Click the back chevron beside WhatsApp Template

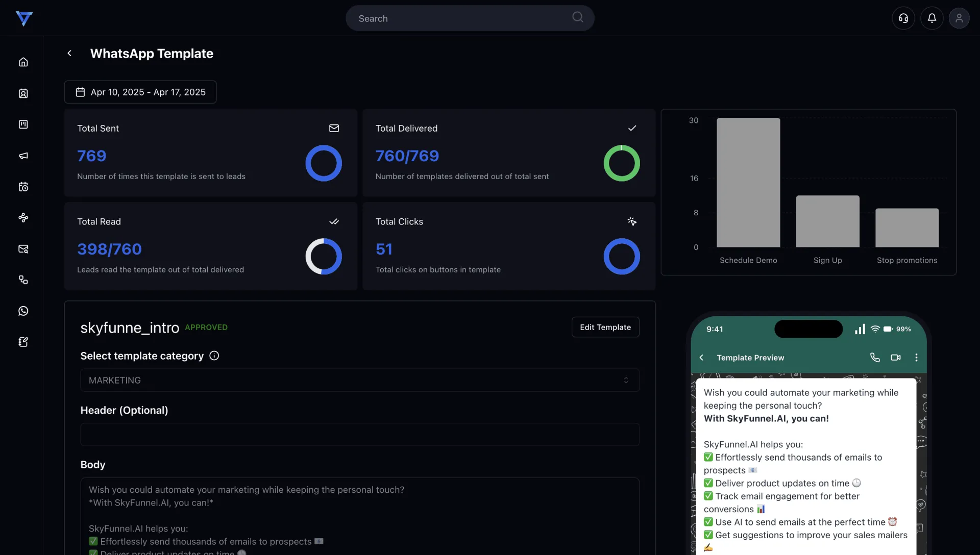click(69, 54)
